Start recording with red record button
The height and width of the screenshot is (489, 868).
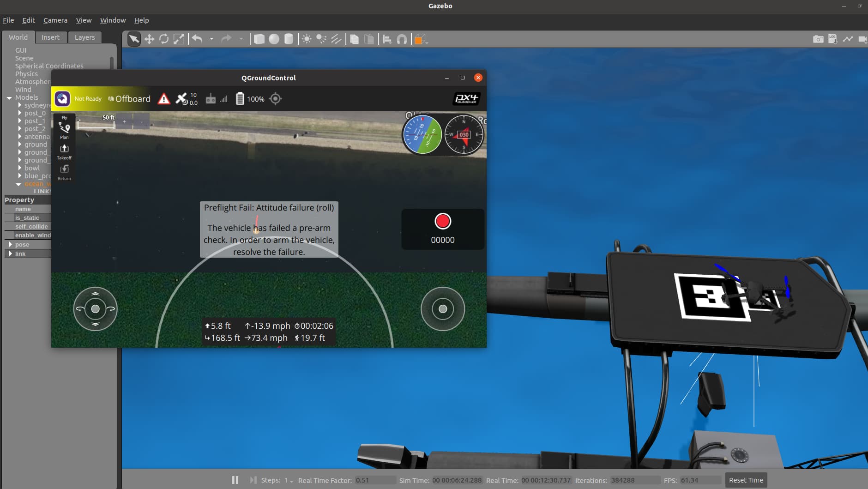[x=443, y=221]
